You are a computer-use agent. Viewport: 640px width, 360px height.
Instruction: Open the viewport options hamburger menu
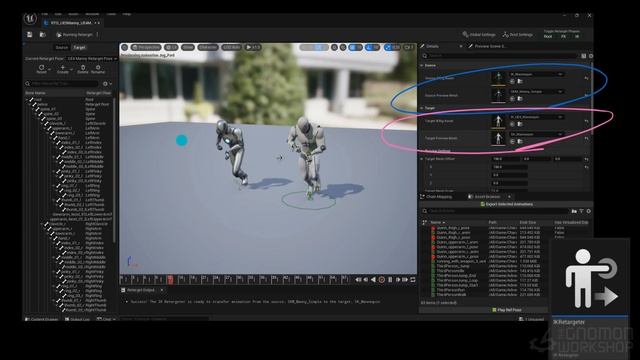point(125,47)
